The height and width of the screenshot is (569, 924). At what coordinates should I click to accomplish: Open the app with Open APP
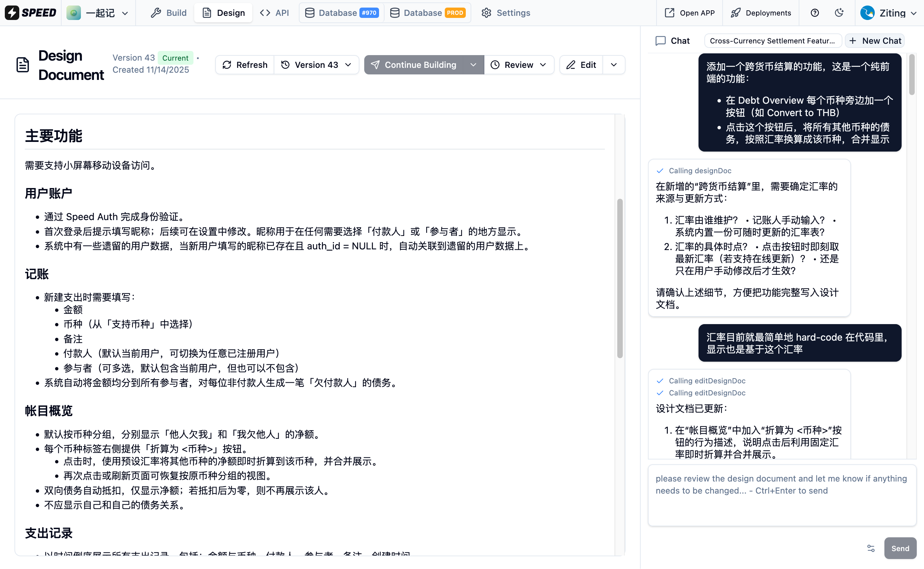coord(690,13)
